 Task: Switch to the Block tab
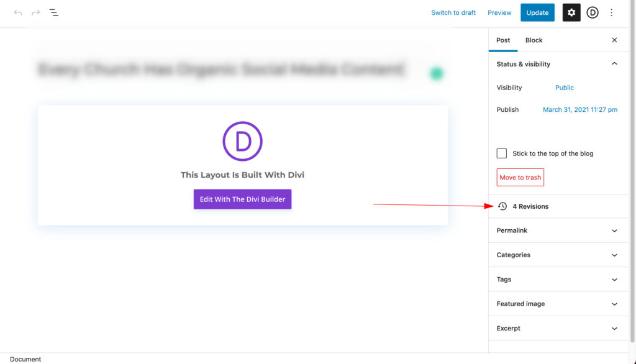pyautogui.click(x=534, y=40)
